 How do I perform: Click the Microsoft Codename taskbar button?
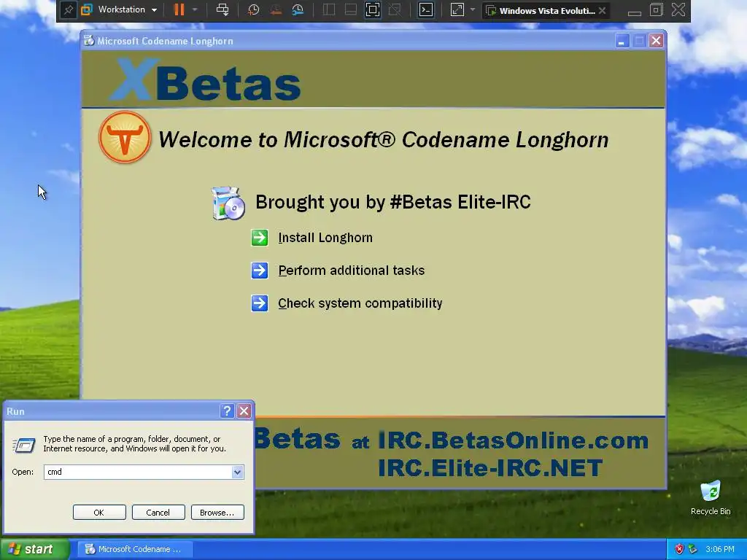[133, 550]
